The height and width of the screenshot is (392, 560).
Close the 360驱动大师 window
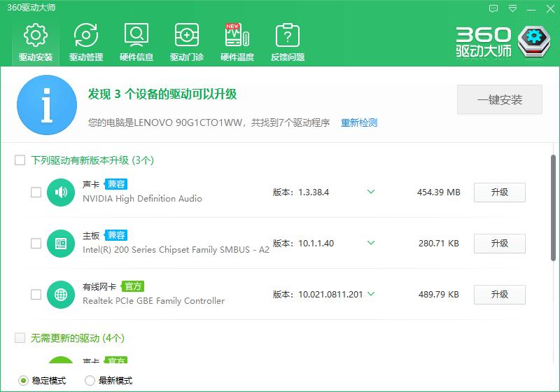coord(550,8)
